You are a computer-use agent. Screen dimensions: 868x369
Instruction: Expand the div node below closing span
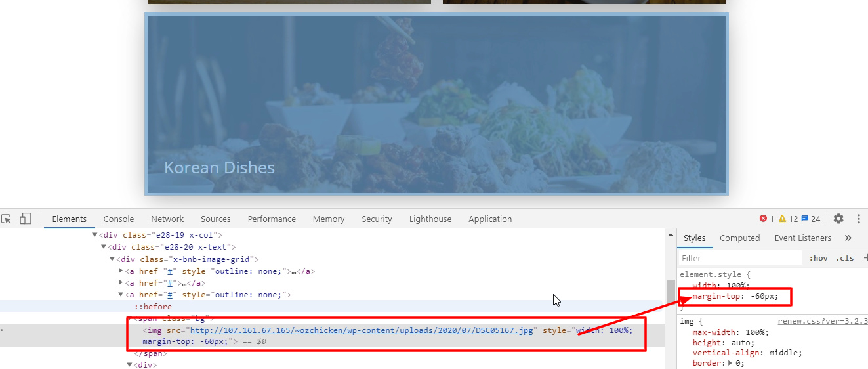pyautogui.click(x=129, y=364)
